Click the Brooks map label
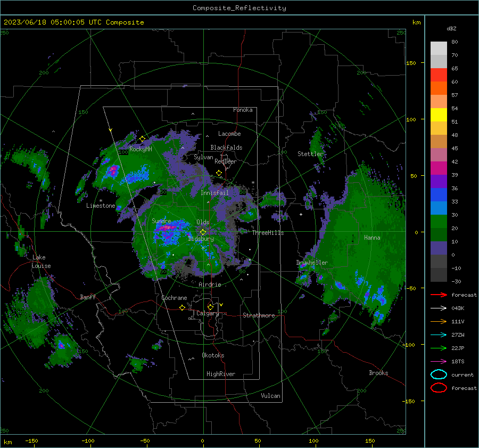Viewport: 479px width, 448px height. click(378, 373)
